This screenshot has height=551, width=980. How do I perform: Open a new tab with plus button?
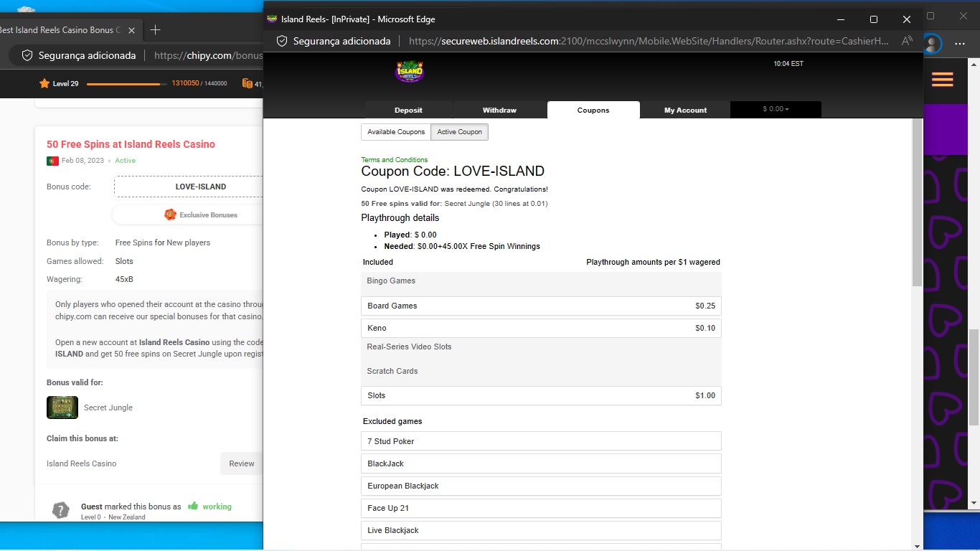[155, 30]
